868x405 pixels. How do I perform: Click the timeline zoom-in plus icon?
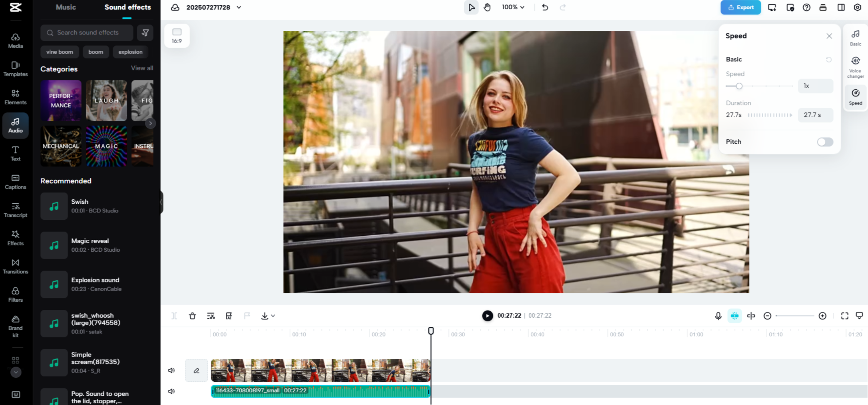click(x=822, y=316)
